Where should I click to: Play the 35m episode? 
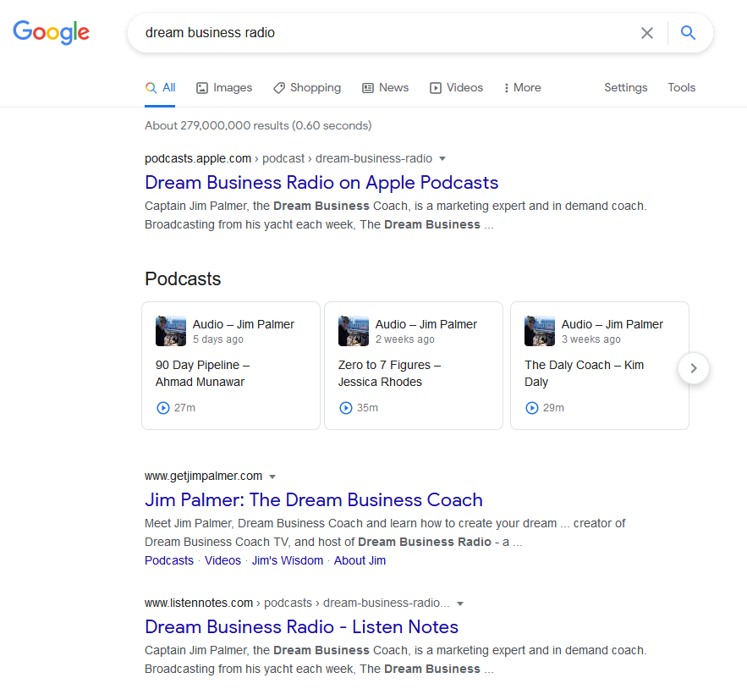346,408
